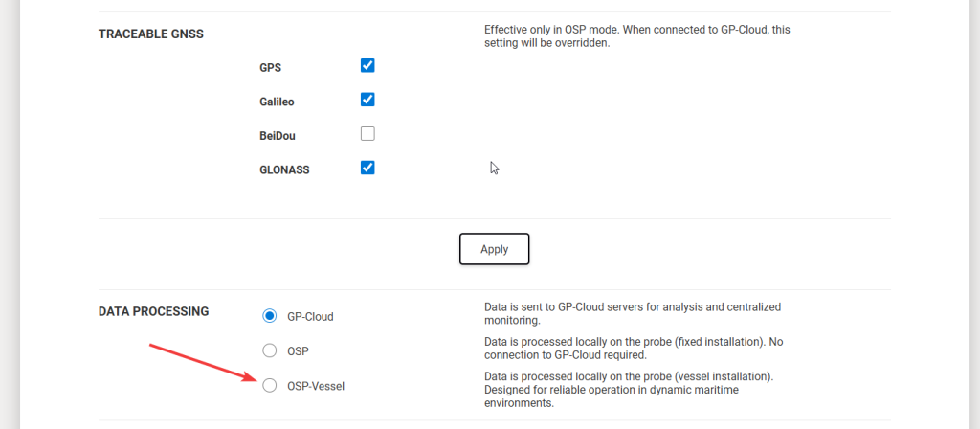Image resolution: width=980 pixels, height=429 pixels.
Task: Click the GPS label text
Action: (271, 68)
